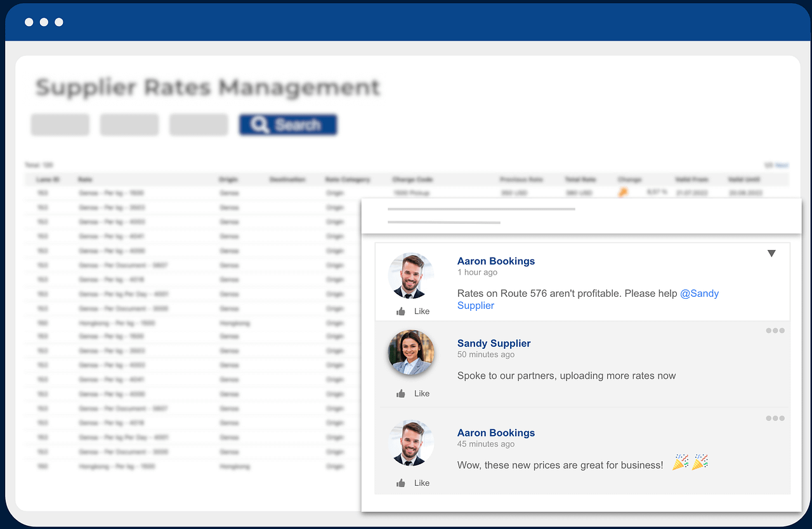Open the three-dot menu on Sandy Supplier's comment
This screenshot has height=529, width=812.
[775, 330]
